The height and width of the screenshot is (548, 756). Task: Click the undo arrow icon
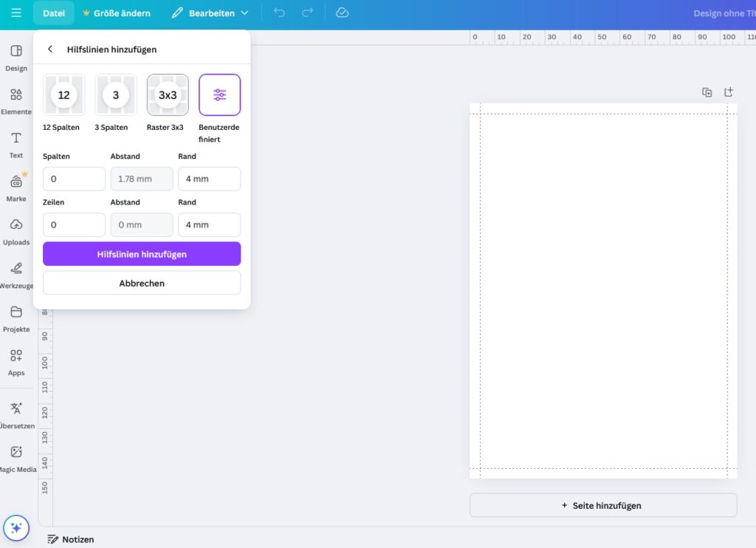279,13
